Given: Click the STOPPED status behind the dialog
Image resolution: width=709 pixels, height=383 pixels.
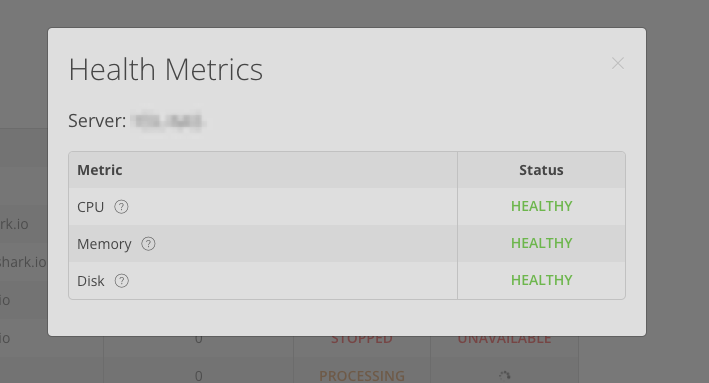Looking at the screenshot, I should [362, 340].
